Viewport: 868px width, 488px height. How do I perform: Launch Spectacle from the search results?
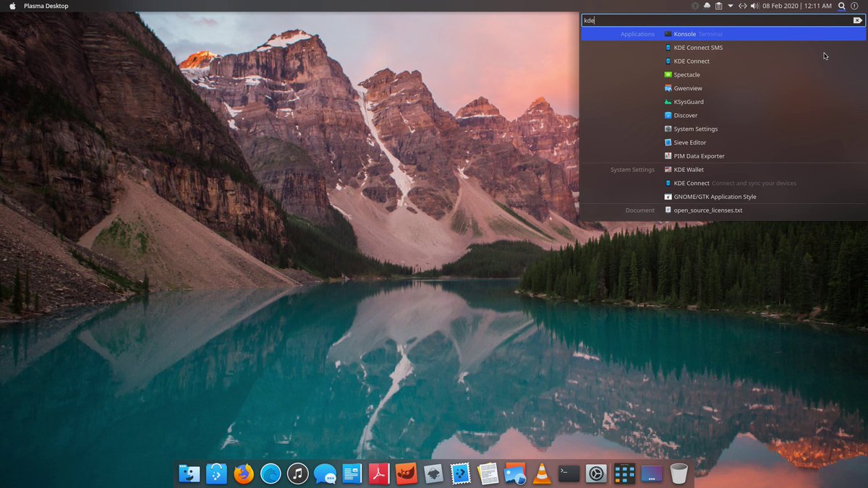[x=686, y=74]
